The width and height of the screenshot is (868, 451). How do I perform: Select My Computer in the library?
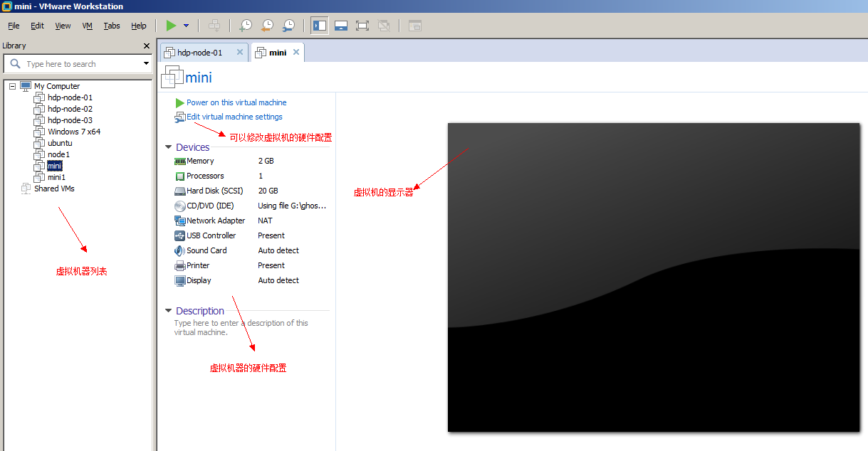(57, 86)
